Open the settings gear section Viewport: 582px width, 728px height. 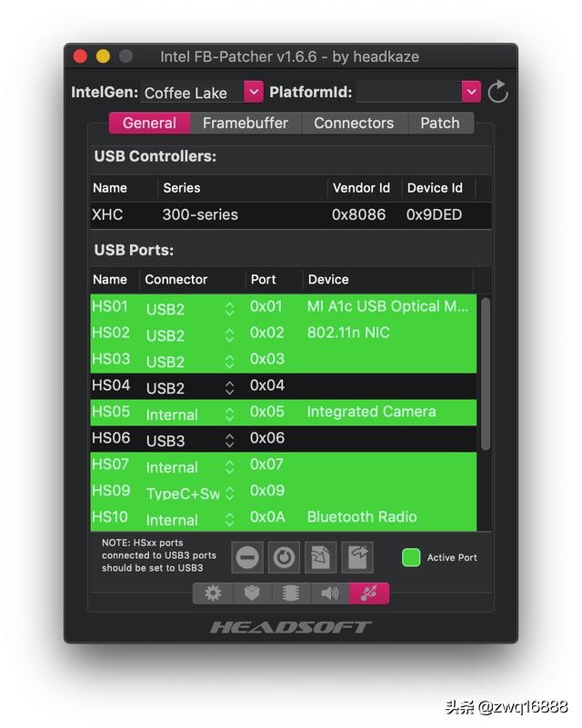[213, 593]
